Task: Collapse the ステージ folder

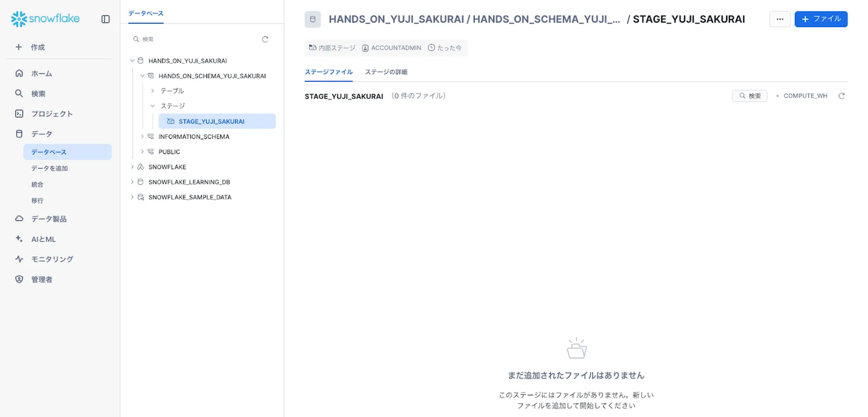Action: (x=153, y=106)
